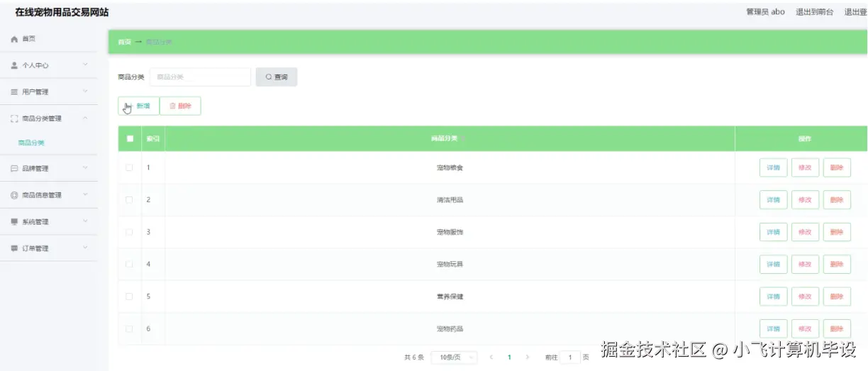The width and height of the screenshot is (868, 371).
Task: Click the globe icon beside 商品信息管理
Action: 14,195
